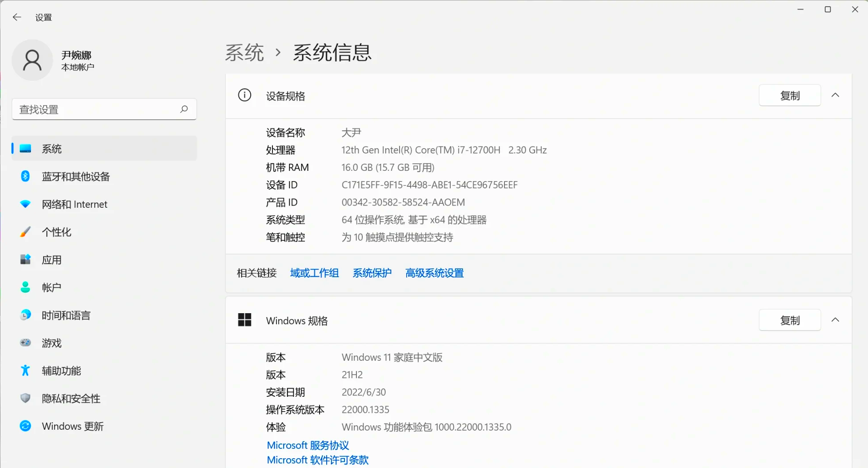868x468 pixels.
Task: Click the 笔和触控 value 为 10 触摸点提供触控支持
Action: click(x=397, y=237)
